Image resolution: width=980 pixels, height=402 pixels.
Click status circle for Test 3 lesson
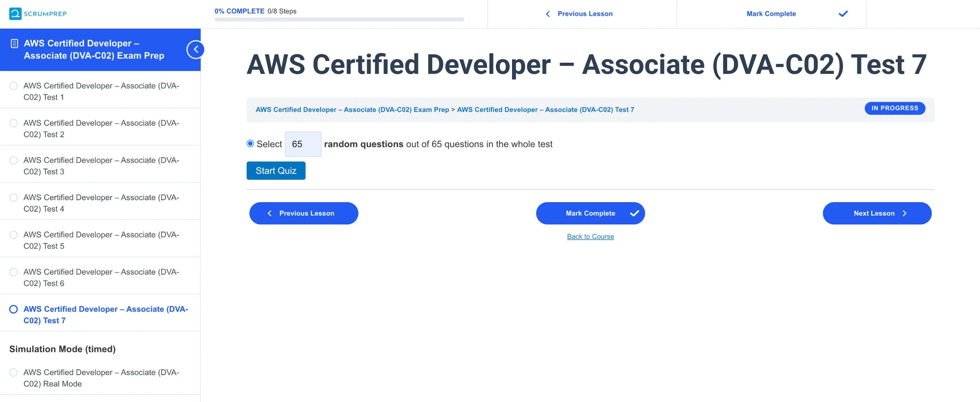13,160
